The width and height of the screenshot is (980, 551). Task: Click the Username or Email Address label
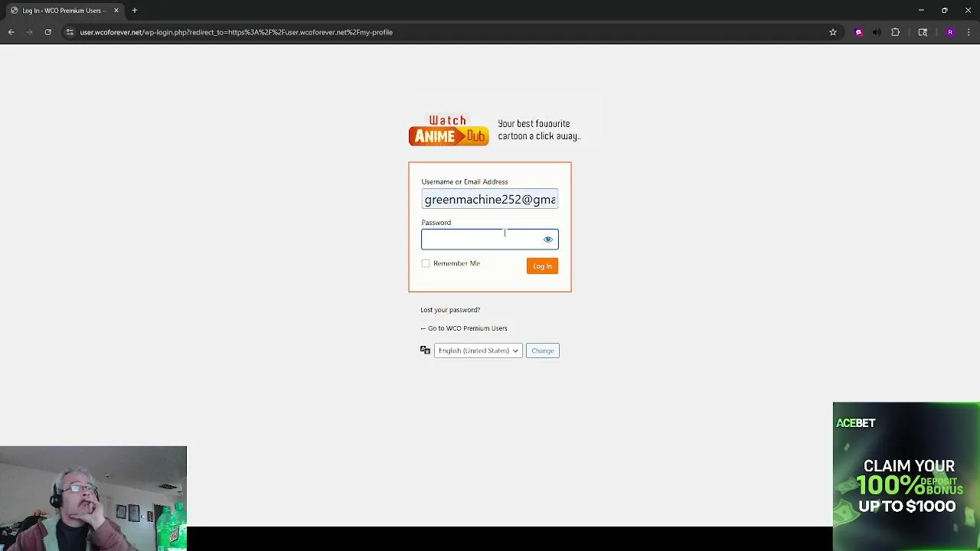point(465,181)
